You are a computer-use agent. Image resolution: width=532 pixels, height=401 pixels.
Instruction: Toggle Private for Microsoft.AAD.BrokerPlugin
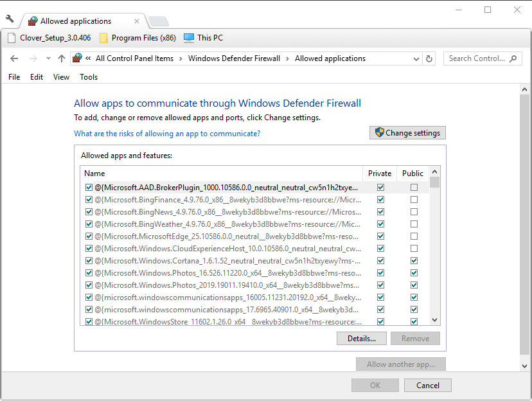coord(380,187)
